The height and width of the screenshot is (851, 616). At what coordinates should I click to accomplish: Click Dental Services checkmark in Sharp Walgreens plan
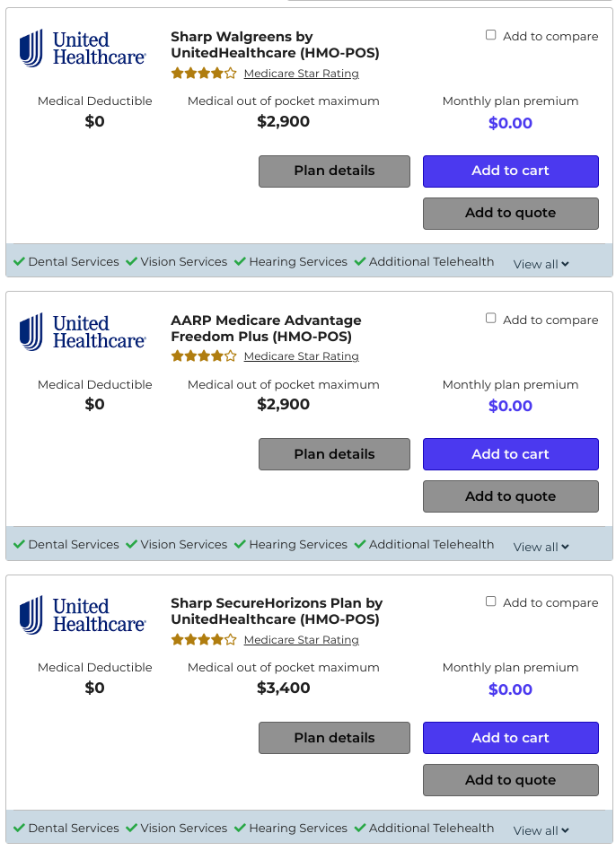click(19, 261)
